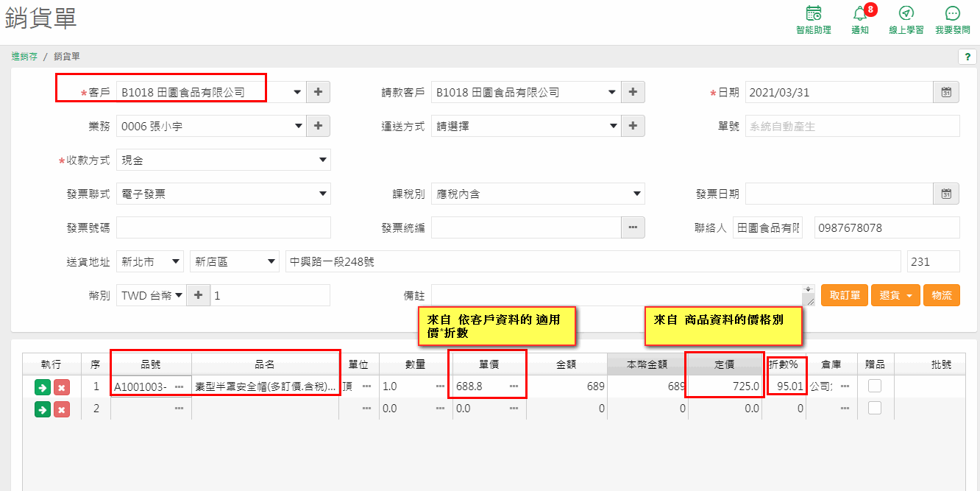Open 單價 ellipsis in row 2
Viewport: 980px width, 491px height.
point(514,409)
